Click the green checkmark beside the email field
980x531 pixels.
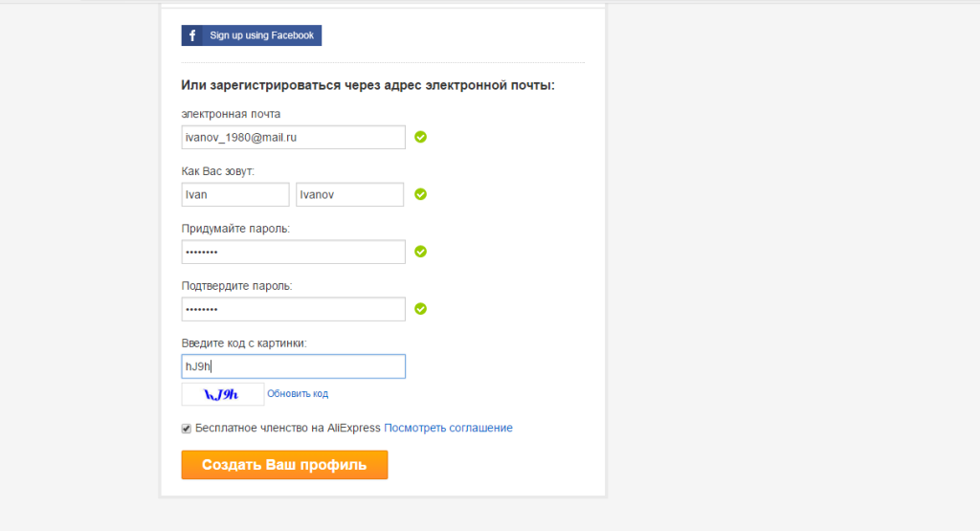[421, 137]
